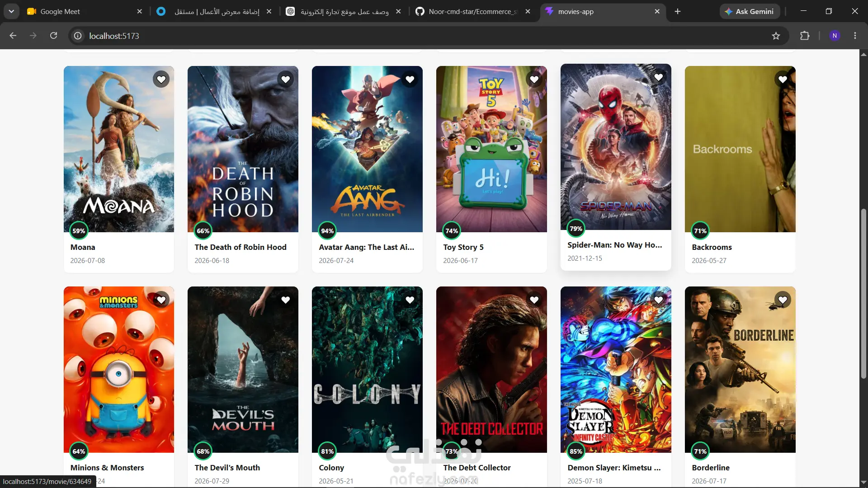Image resolution: width=868 pixels, height=488 pixels.
Task: Open the Chrome profile N avatar
Action: click(835, 36)
